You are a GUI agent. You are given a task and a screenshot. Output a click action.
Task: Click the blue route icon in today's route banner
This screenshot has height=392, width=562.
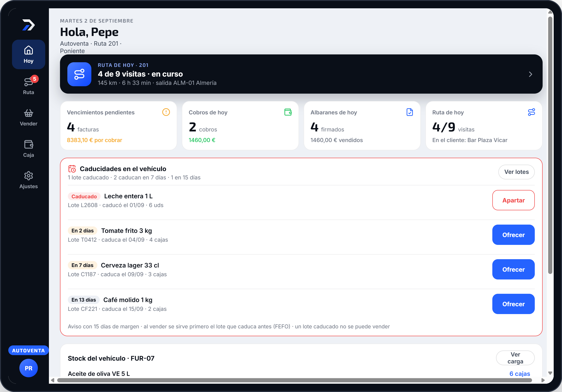pyautogui.click(x=79, y=74)
